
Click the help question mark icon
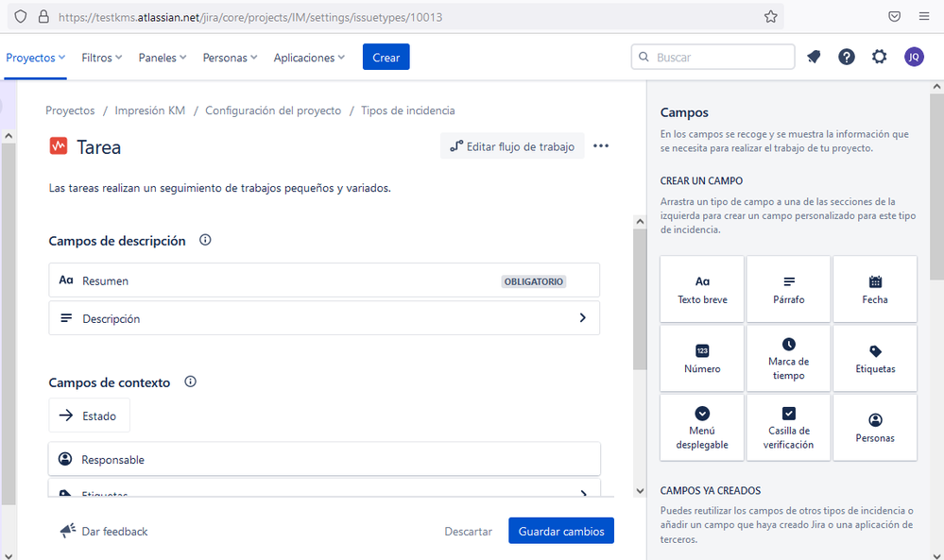846,57
